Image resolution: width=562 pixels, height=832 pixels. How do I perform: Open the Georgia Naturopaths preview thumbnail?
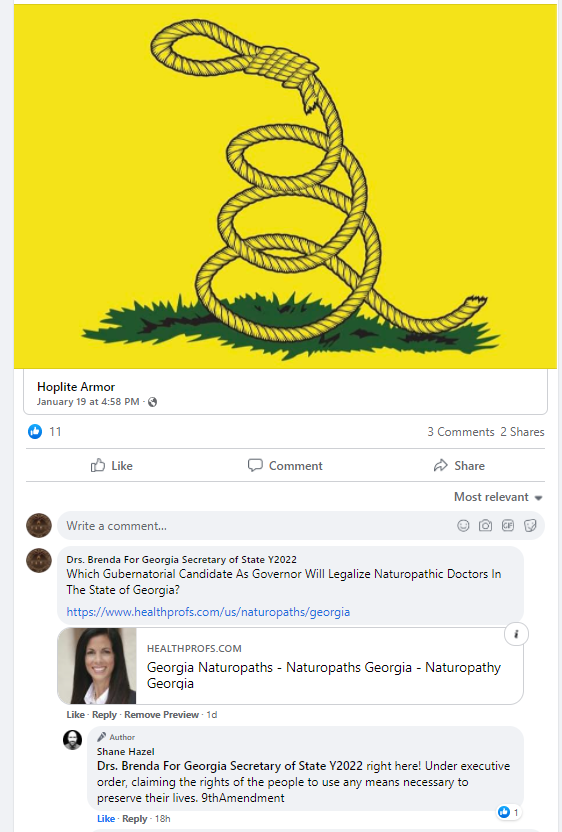click(x=97, y=666)
